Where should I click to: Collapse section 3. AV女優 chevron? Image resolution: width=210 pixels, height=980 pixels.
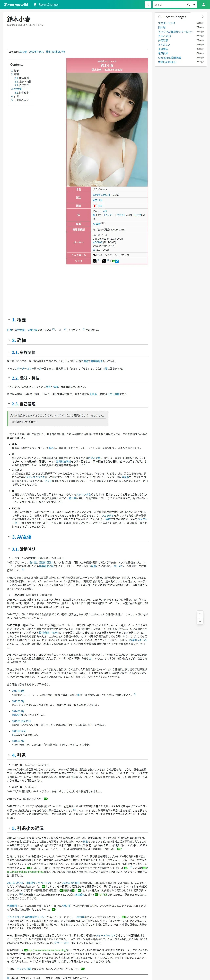pos(9,537)
